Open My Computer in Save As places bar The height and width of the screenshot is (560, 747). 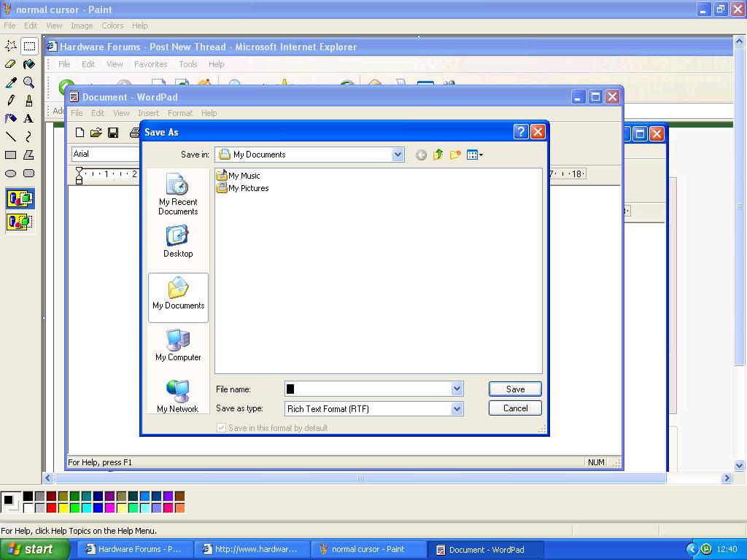coord(178,345)
